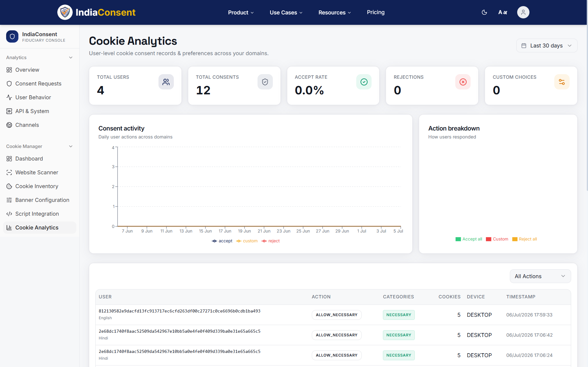Click the Script Integration code icon
This screenshot has height=367, width=588.
tap(9, 214)
